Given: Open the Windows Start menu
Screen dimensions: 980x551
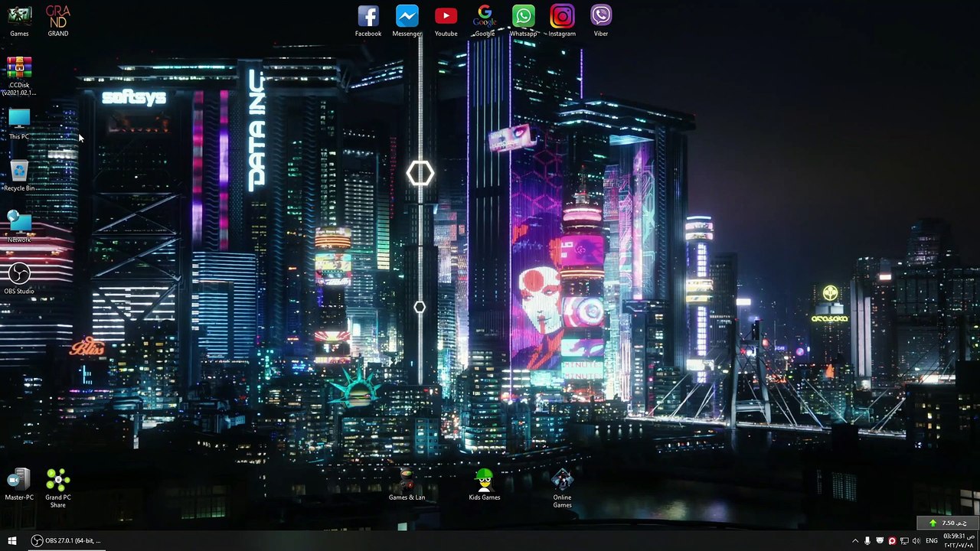Looking at the screenshot, I should point(12,541).
